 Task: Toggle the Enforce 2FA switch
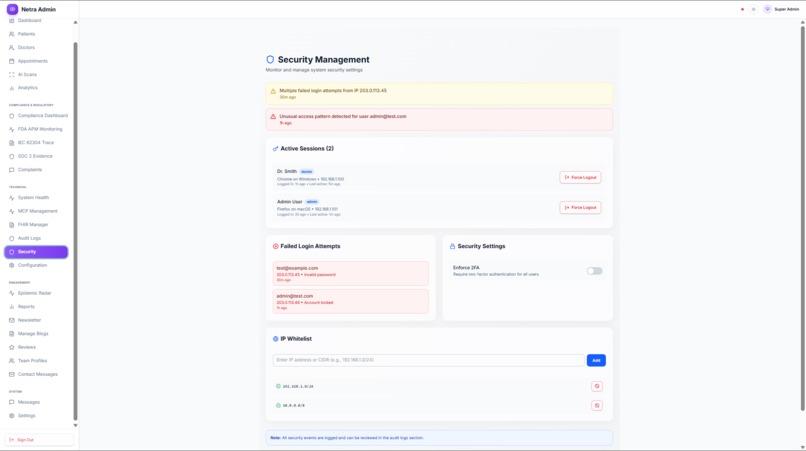pos(594,271)
